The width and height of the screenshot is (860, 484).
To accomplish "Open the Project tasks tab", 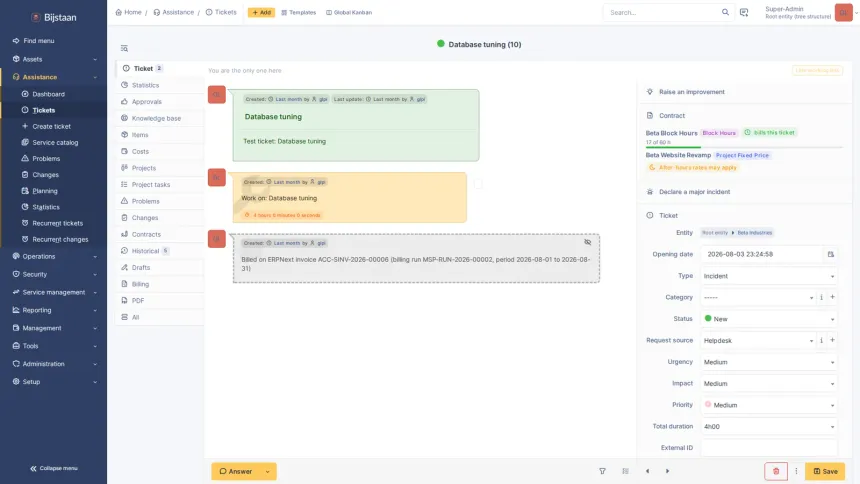I will coord(159,184).
